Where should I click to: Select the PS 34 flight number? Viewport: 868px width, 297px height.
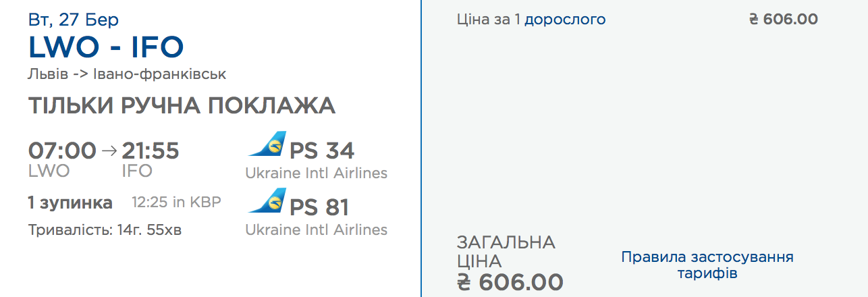click(x=322, y=151)
